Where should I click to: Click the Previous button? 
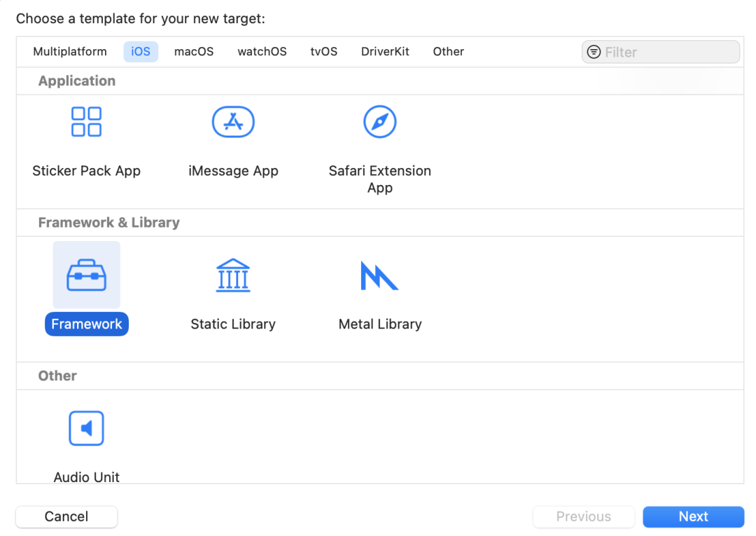(x=583, y=516)
